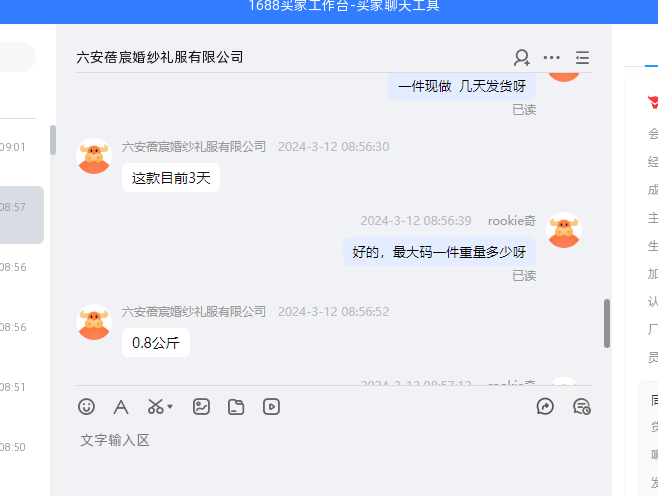Image resolution: width=658 pixels, height=496 pixels.
Task: Click rookie奇 avatar by 最大码 message
Action: point(564,230)
